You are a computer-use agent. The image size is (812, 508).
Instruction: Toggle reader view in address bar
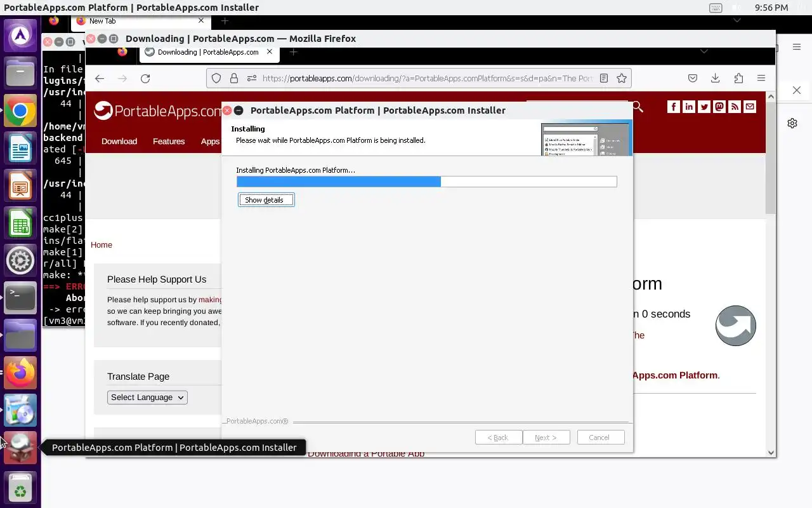604,78
